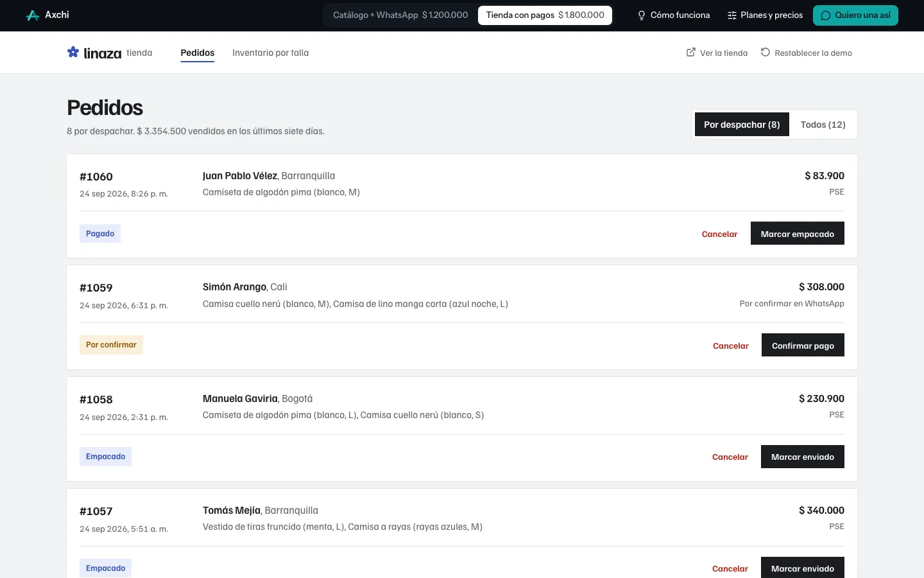
Task: Mark order #1057 as enviado
Action: tap(803, 568)
